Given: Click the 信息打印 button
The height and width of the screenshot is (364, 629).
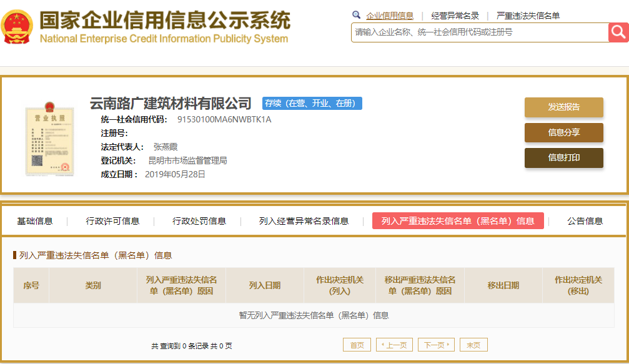Looking at the screenshot, I should (x=563, y=157).
